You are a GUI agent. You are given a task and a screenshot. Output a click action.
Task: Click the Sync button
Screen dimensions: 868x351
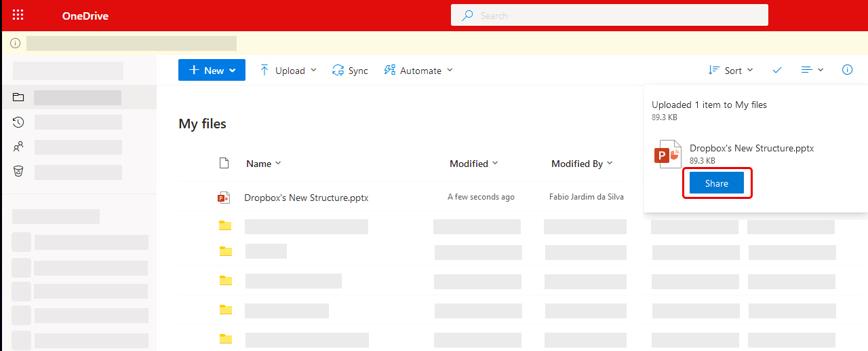pos(350,71)
